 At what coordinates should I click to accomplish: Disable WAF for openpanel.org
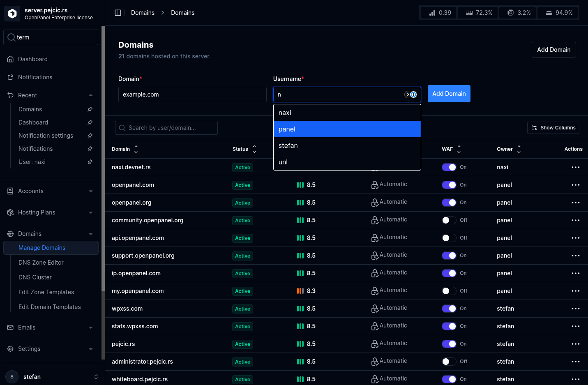(449, 203)
